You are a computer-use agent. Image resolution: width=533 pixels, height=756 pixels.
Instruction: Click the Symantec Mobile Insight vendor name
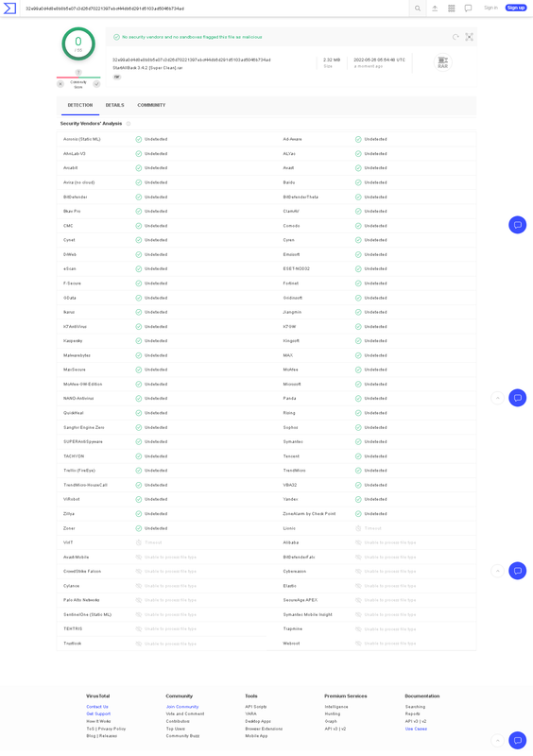click(x=308, y=614)
